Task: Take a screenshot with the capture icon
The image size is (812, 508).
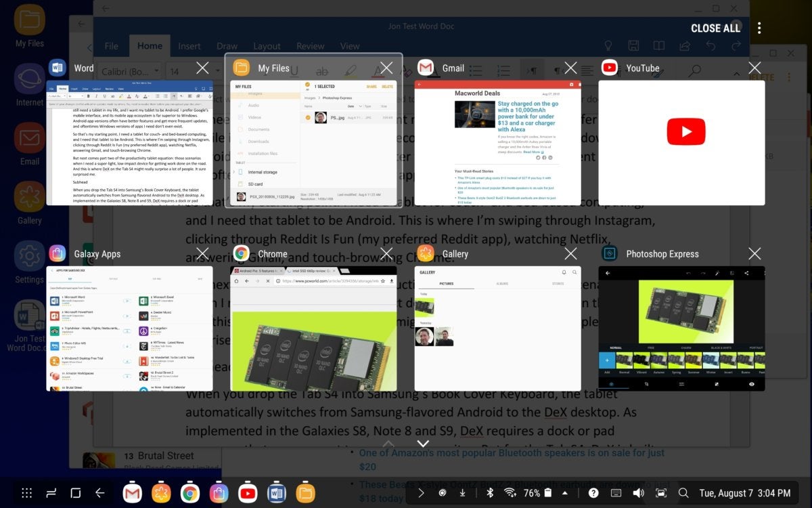Action: (x=661, y=493)
